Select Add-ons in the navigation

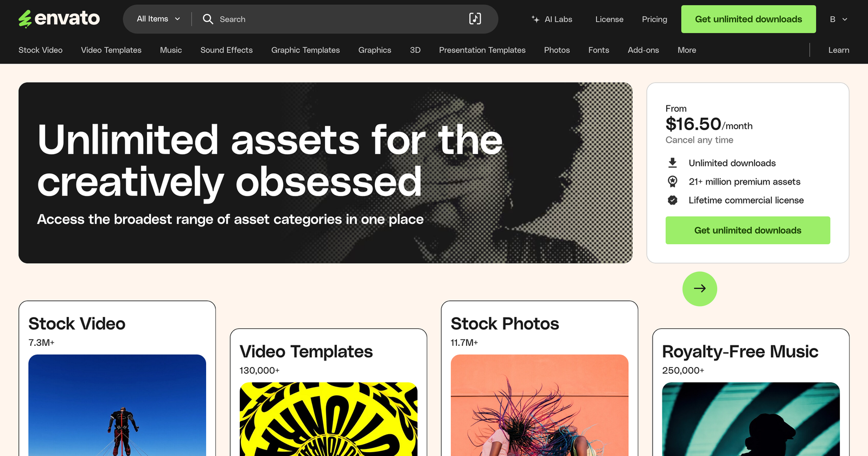[x=643, y=50]
